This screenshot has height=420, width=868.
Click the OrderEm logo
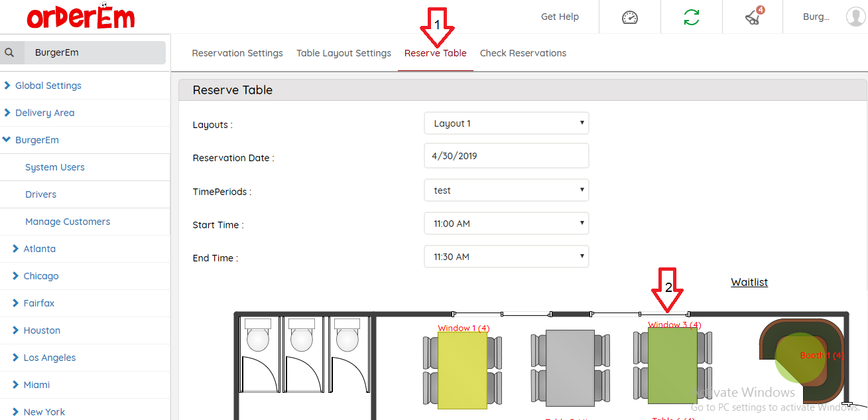[x=80, y=17]
